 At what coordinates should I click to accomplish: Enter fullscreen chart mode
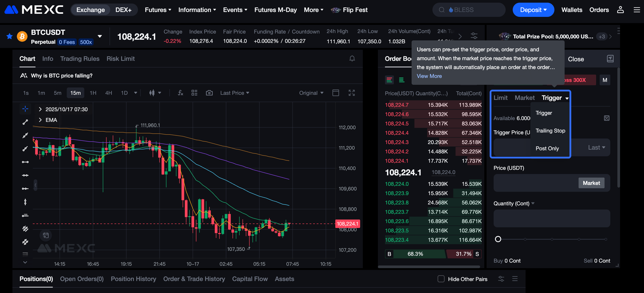click(x=351, y=93)
